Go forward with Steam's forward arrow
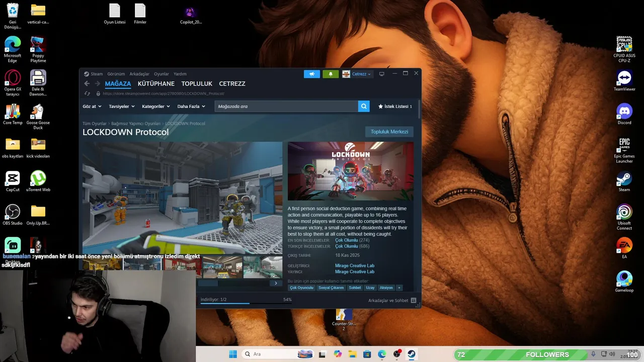The image size is (644, 362). click(x=97, y=83)
